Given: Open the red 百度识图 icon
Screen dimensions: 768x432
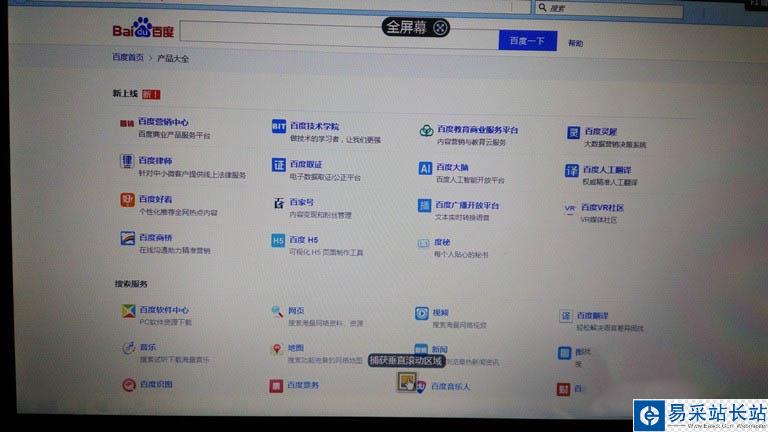Looking at the screenshot, I should point(129,385).
